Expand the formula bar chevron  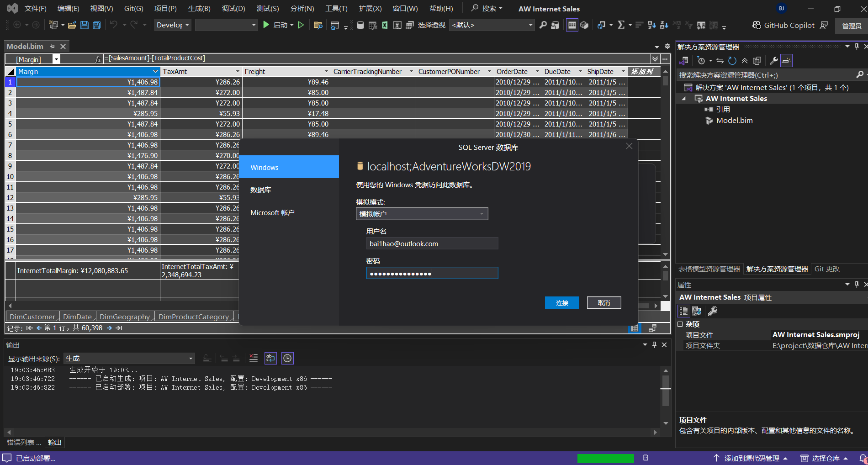tap(655, 58)
